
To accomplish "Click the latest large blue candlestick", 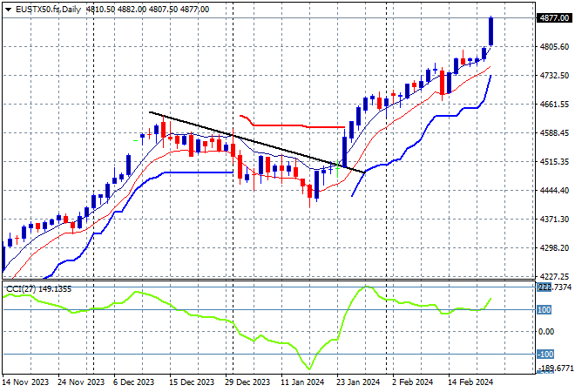I will [491, 31].
